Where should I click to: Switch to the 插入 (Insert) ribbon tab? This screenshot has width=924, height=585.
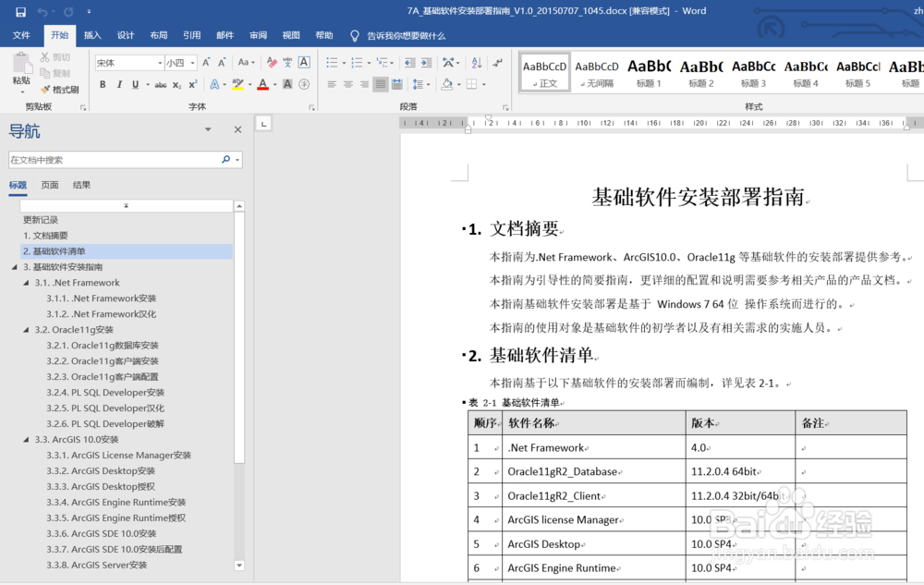[x=92, y=35]
